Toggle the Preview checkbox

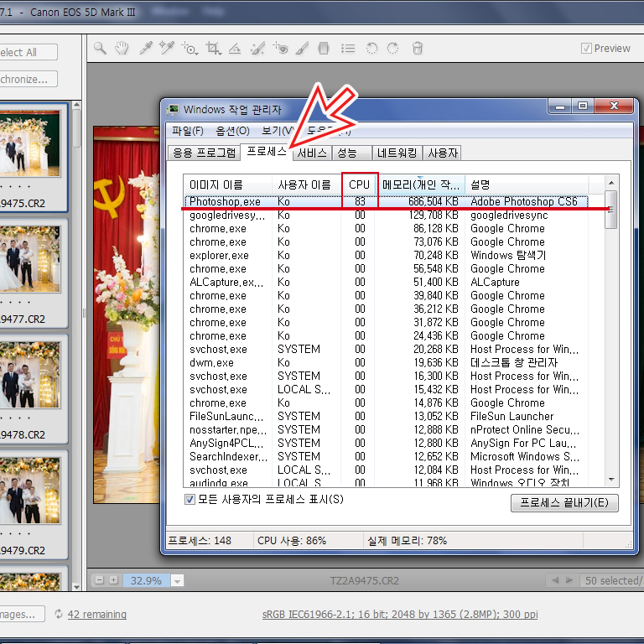[586, 49]
